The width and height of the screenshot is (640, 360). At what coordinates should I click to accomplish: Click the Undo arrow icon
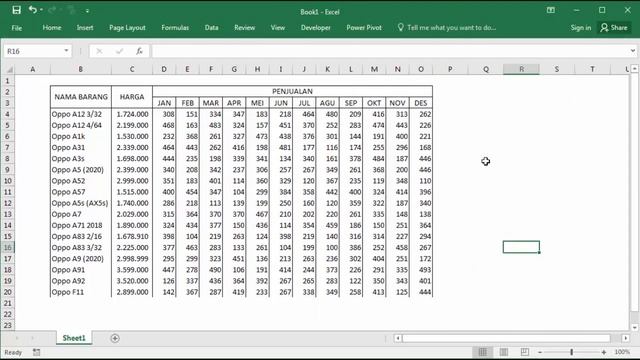tap(32, 10)
